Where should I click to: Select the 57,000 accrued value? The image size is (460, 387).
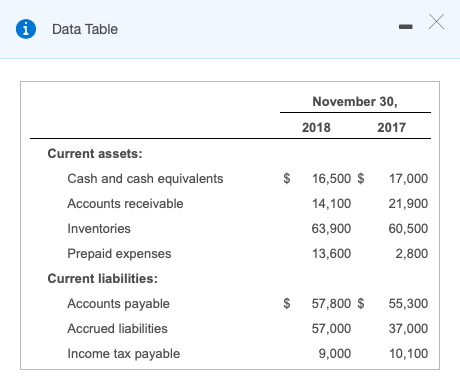pyautogui.click(x=331, y=329)
